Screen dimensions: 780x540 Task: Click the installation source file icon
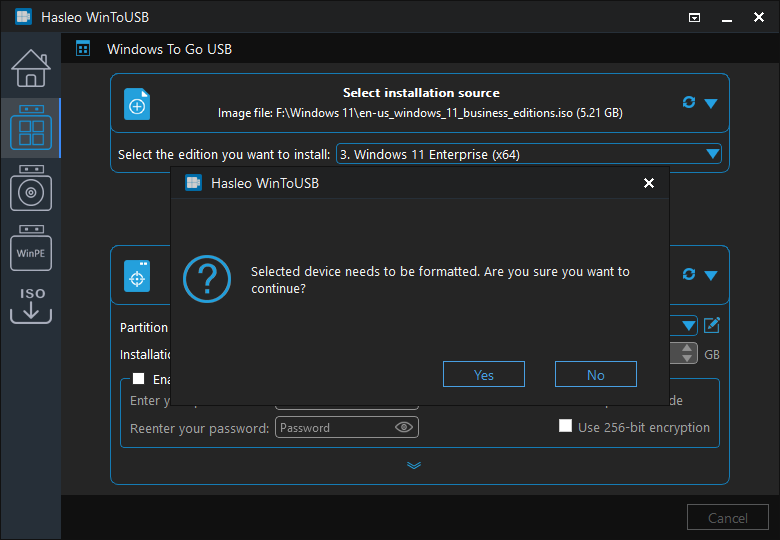[x=137, y=104]
